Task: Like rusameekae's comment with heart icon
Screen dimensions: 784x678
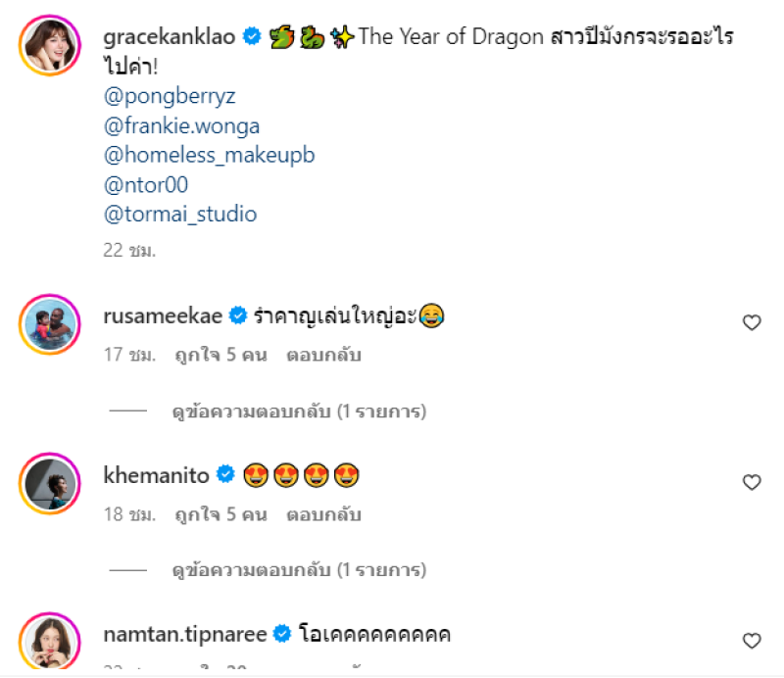Action: point(752,322)
